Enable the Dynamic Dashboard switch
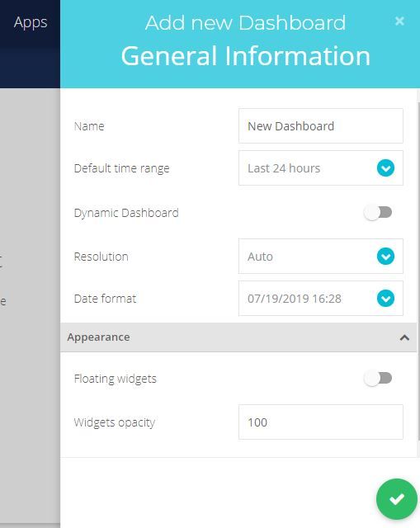Screen dimensions: 420x528 point(378,213)
